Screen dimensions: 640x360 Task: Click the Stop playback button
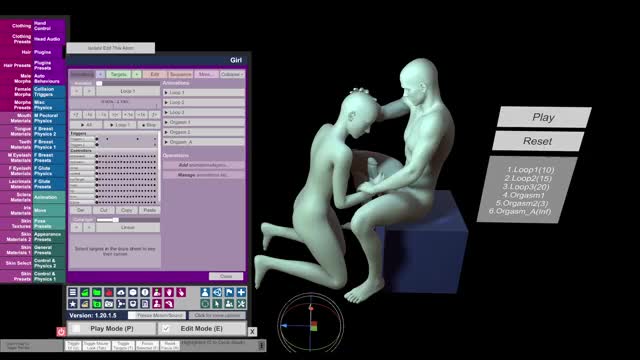click(x=149, y=124)
